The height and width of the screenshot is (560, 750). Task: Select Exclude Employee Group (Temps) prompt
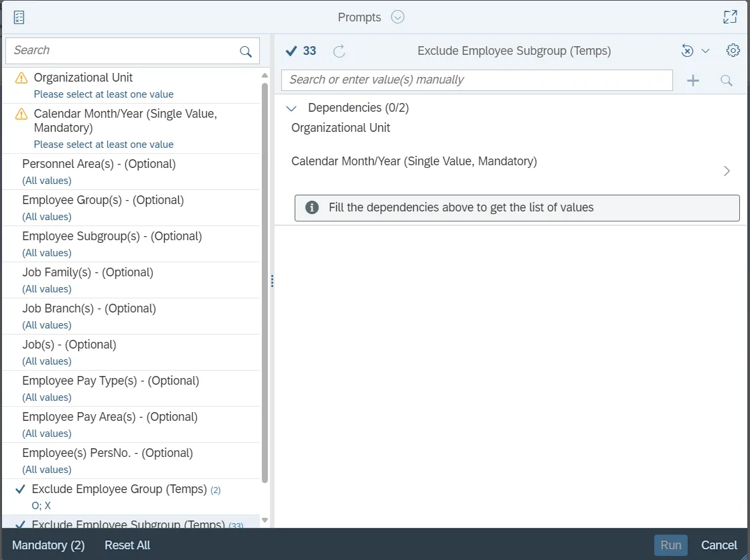[x=119, y=490]
